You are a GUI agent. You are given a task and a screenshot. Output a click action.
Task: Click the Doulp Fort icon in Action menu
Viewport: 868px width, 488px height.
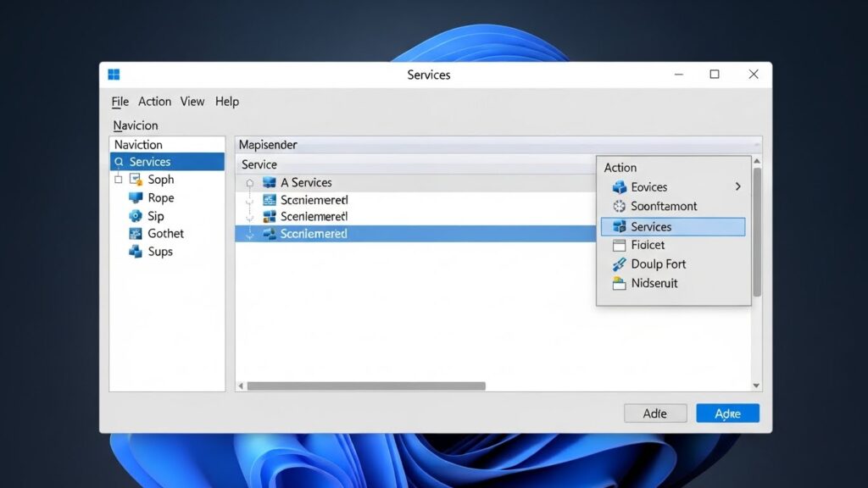(618, 264)
